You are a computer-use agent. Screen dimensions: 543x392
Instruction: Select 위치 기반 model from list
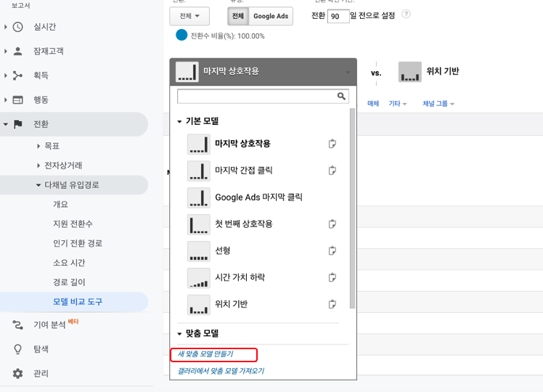click(x=231, y=304)
